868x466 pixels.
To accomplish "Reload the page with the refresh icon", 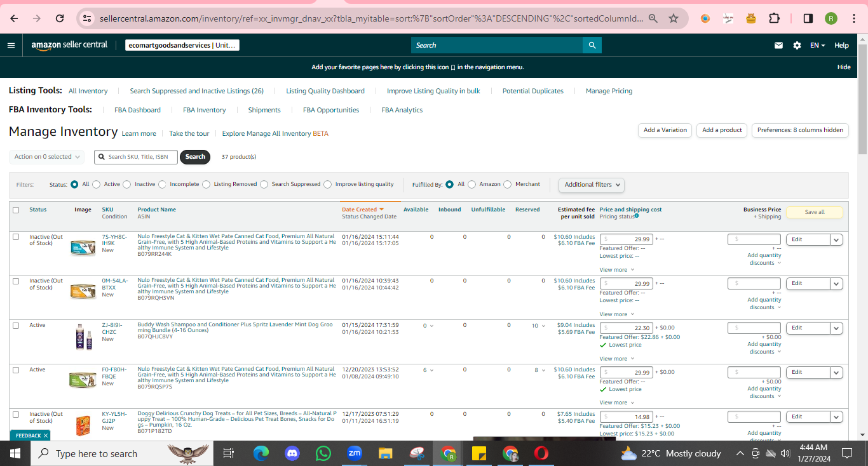I will click(x=60, y=18).
